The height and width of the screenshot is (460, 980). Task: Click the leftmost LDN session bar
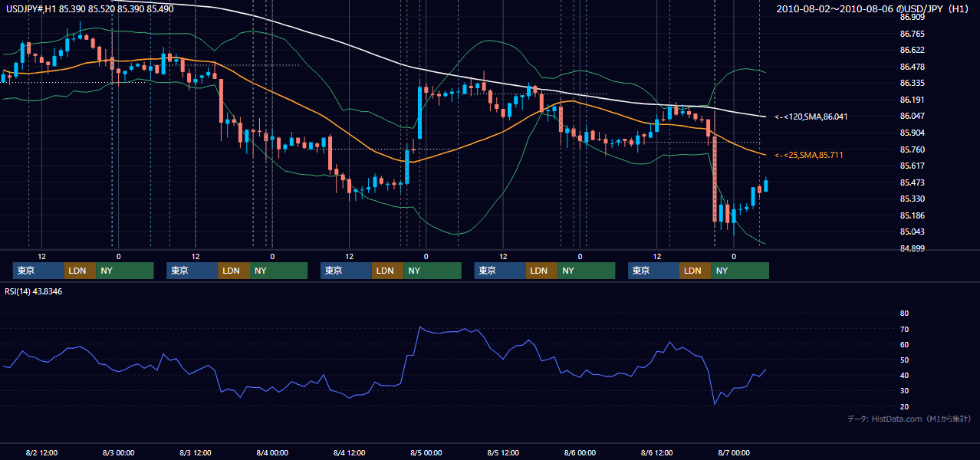(x=80, y=271)
